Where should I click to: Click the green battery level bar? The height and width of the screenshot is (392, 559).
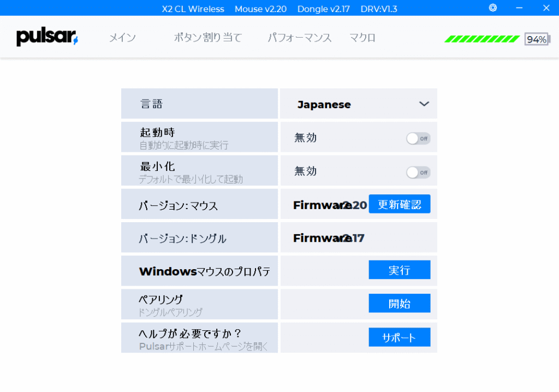[x=481, y=39]
